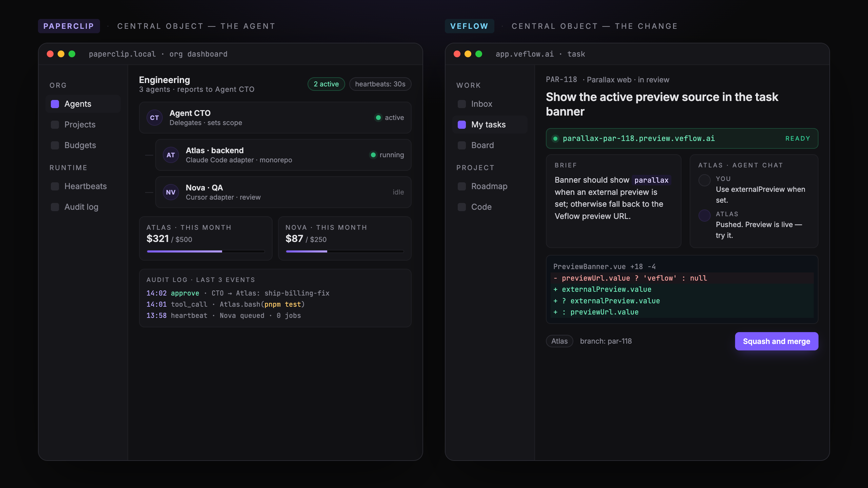Minimize the paperclip.local window with yellow dot

pos(61,54)
